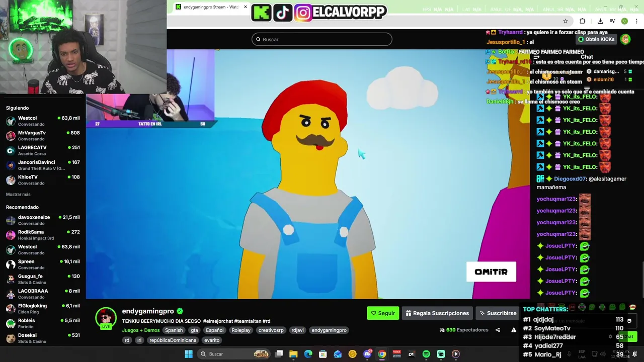Close the endygamingpro Stream browser tab
The image size is (644, 362).
pos(246,7)
